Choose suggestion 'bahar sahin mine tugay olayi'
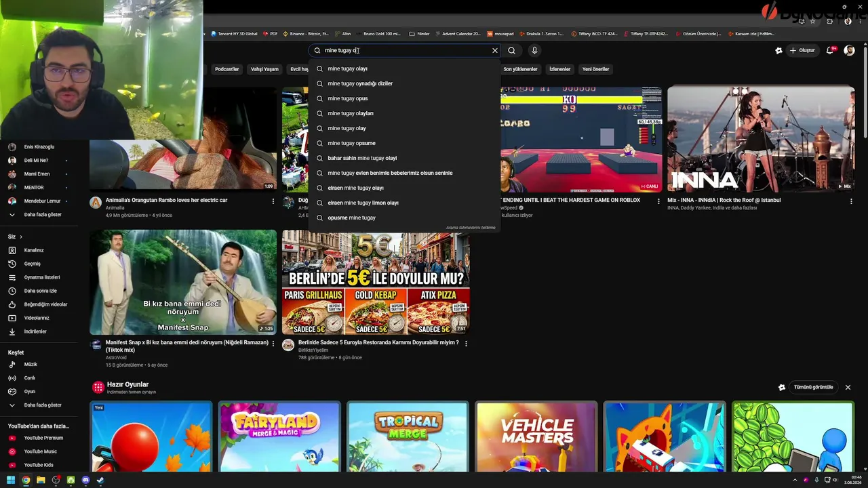The image size is (868, 488). click(404, 158)
